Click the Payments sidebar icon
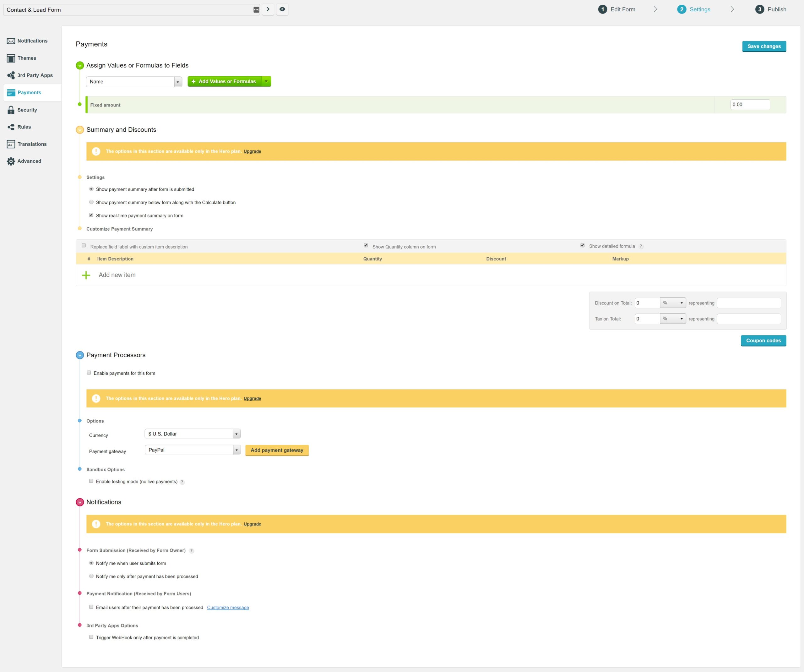This screenshot has width=804, height=672. (11, 91)
